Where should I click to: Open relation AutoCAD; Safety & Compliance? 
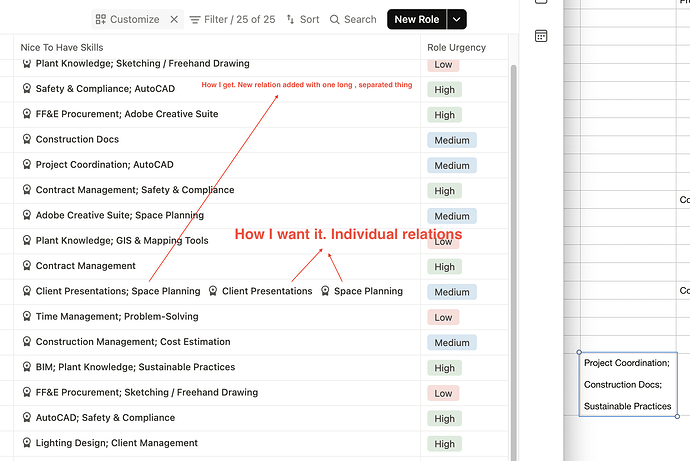105,417
